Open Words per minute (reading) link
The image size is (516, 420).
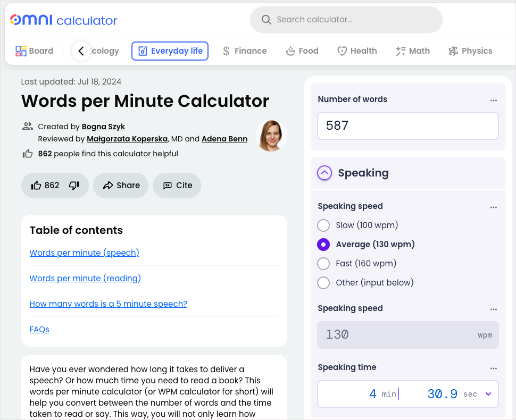[x=85, y=278]
